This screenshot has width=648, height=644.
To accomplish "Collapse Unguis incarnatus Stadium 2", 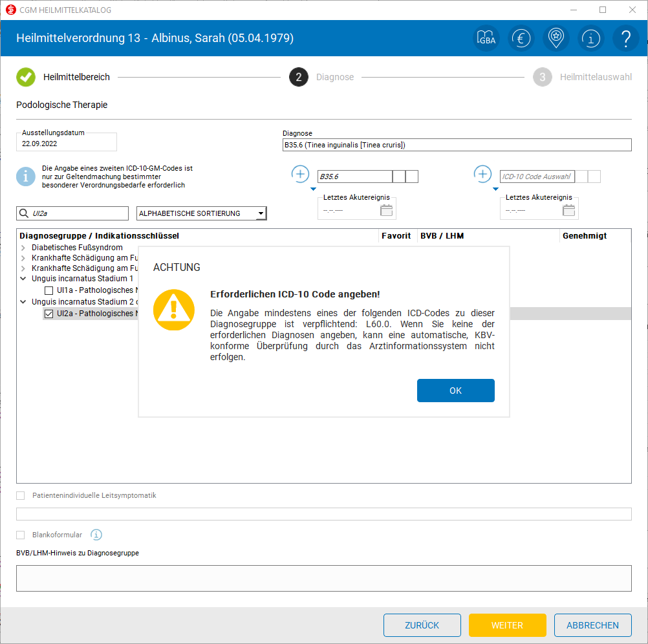I will coord(23,301).
